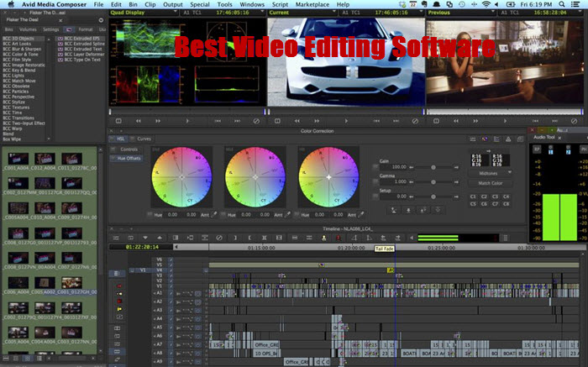Open timecode dropdown beside 17:46:05:16 in Quad Display
The height and width of the screenshot is (367, 588).
pos(262,13)
